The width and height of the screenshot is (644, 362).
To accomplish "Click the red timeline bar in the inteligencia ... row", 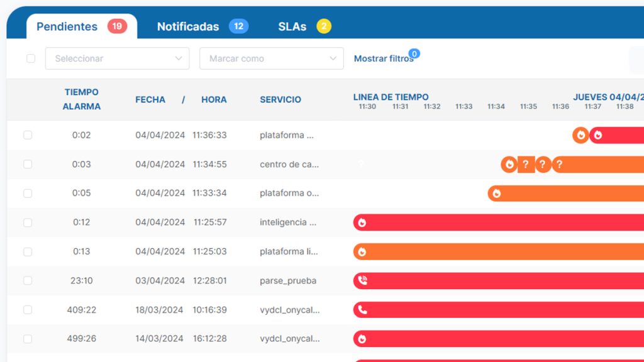I will (499, 222).
